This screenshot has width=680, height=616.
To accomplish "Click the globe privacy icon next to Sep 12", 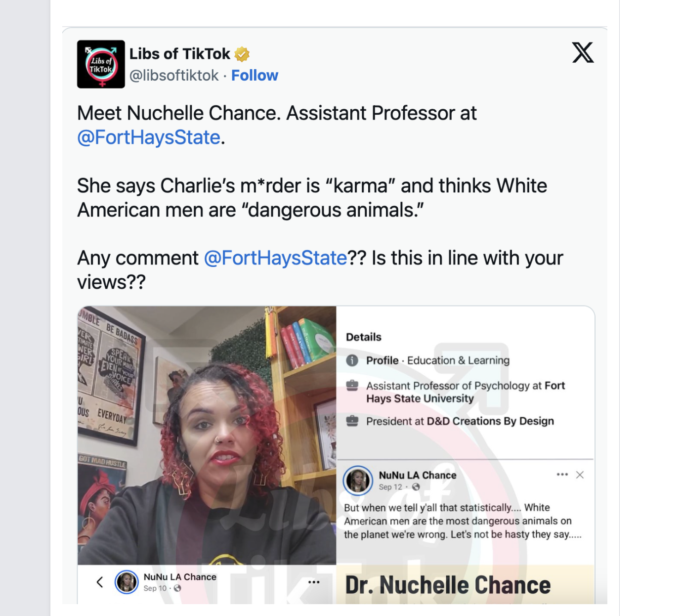I will click(416, 487).
